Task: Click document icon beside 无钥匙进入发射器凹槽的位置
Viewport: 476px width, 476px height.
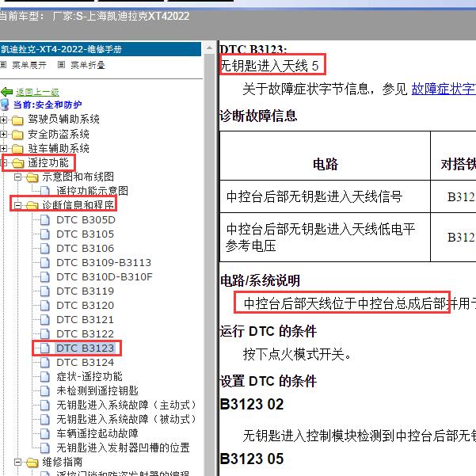Action: click(x=45, y=448)
